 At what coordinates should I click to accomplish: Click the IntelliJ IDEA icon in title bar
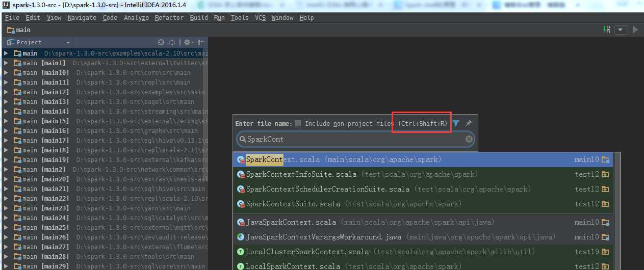[x=6, y=5]
